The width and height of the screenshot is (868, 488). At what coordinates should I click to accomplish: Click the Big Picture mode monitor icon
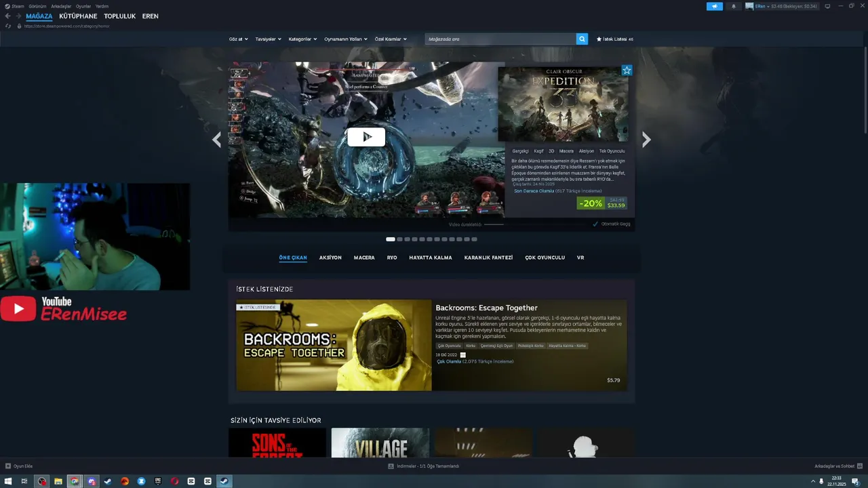[827, 6]
